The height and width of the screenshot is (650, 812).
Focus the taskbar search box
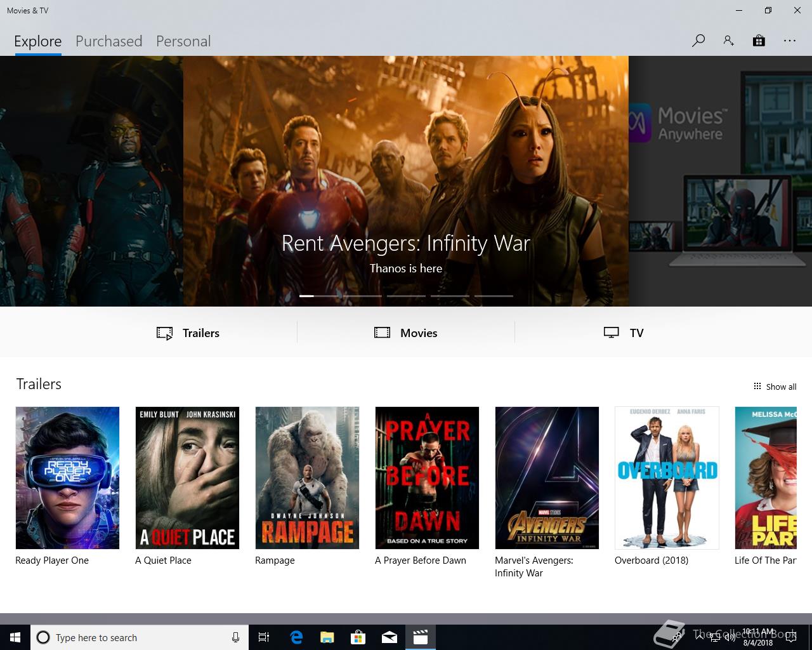tap(140, 637)
